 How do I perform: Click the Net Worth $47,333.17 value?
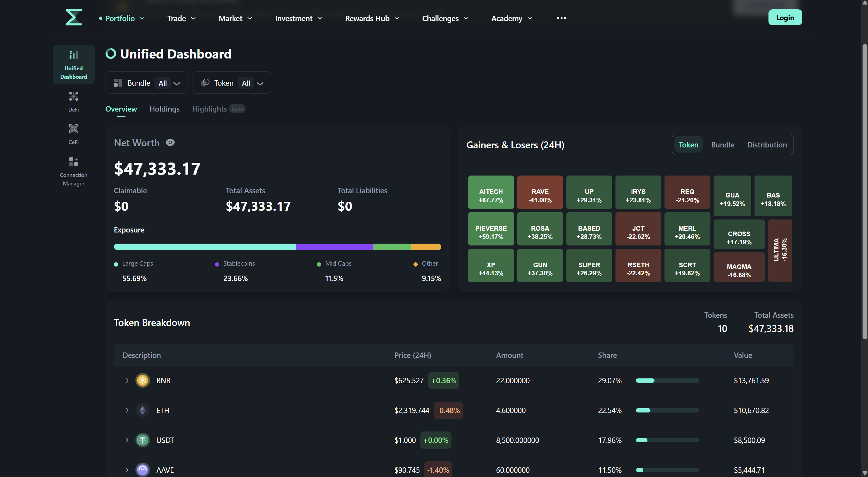click(157, 169)
